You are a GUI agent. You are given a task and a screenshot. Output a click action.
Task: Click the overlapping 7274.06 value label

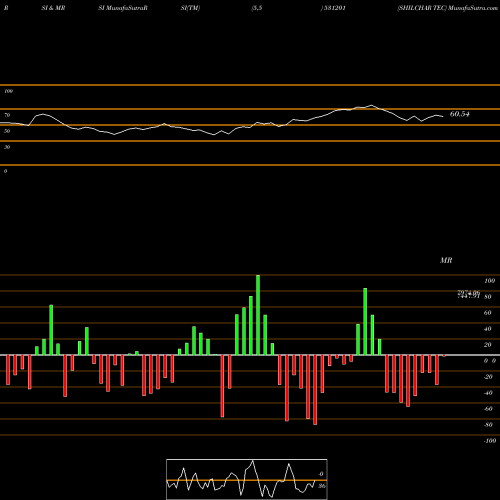click(x=468, y=294)
